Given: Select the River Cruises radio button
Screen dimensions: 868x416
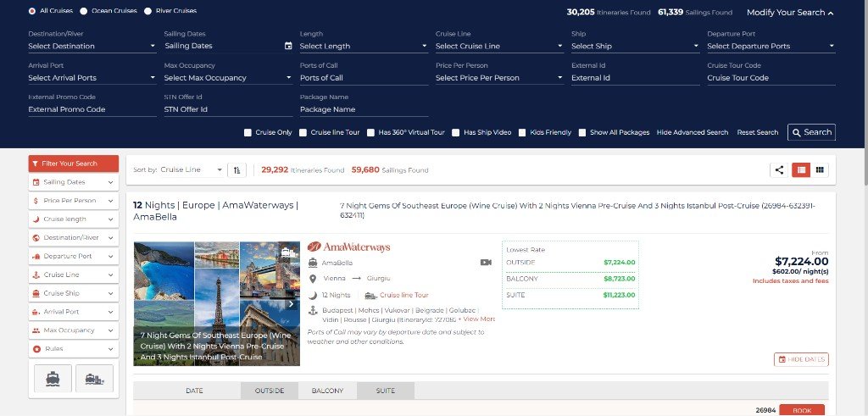Looking at the screenshot, I should click(147, 11).
